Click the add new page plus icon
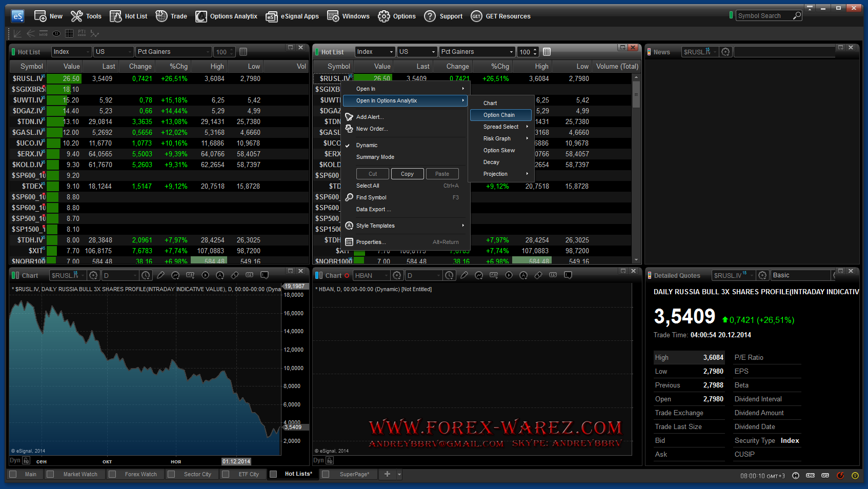The image size is (868, 489). click(x=387, y=474)
